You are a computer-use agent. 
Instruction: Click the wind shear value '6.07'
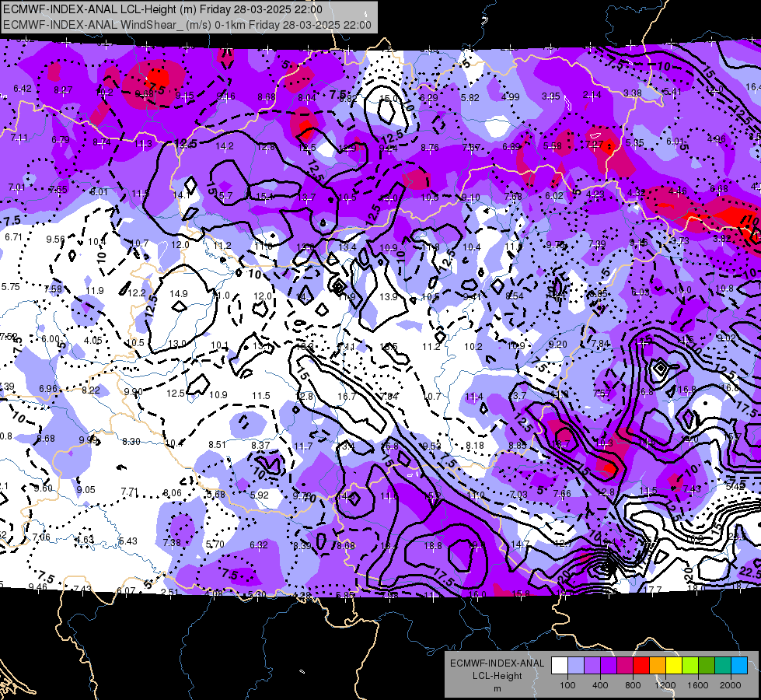[126, 590]
